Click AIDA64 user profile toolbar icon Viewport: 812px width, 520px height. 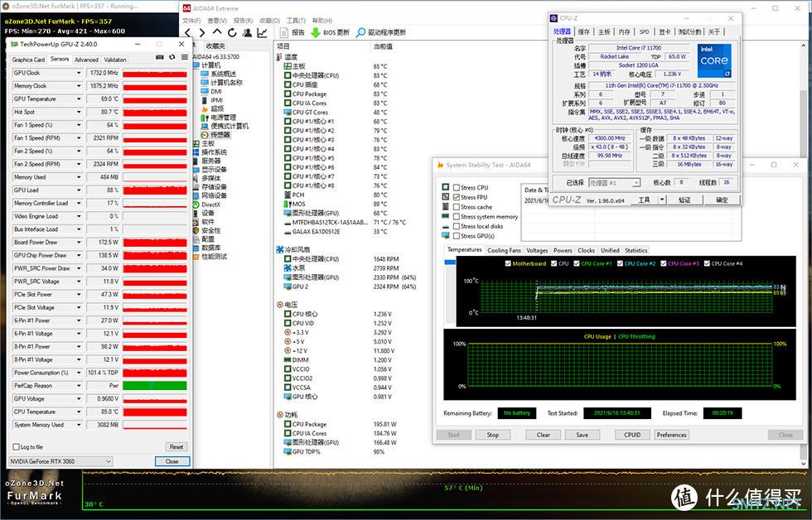pyautogui.click(x=247, y=32)
